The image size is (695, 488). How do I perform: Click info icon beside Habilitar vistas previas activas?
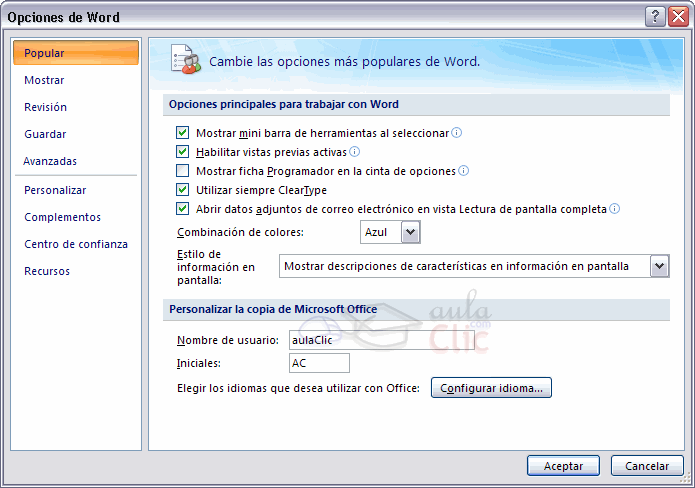click(354, 152)
